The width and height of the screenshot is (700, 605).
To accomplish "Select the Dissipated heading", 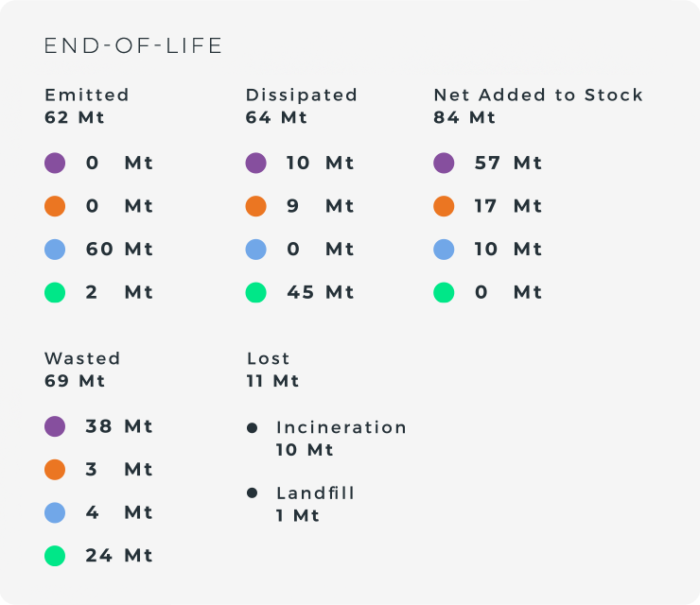I will (x=302, y=95).
